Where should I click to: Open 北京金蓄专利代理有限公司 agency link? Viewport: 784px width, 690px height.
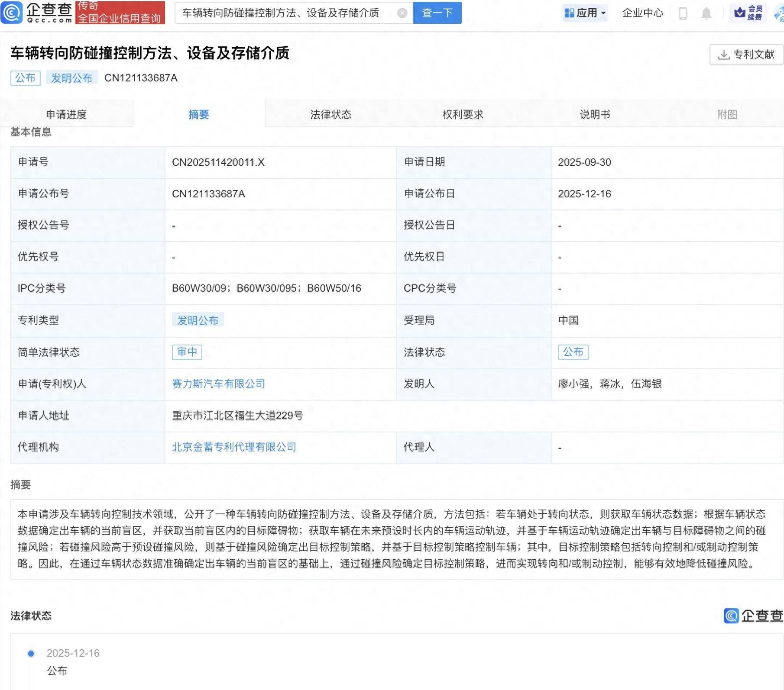pyautogui.click(x=234, y=447)
